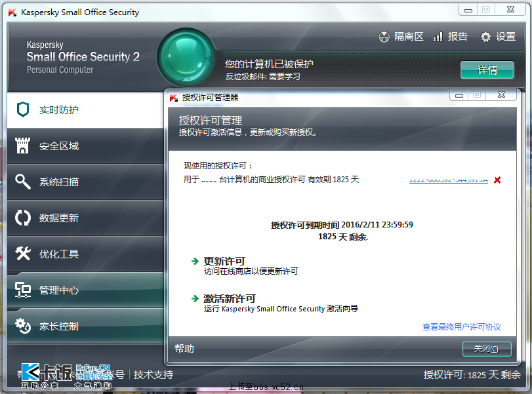The height and width of the screenshot is (394, 532).
Task: Select the 系统扫描 tab
Action: coord(85,182)
